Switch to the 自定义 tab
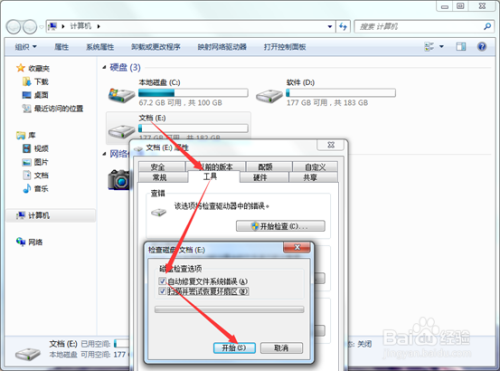This screenshot has height=371, width=500. (315, 166)
